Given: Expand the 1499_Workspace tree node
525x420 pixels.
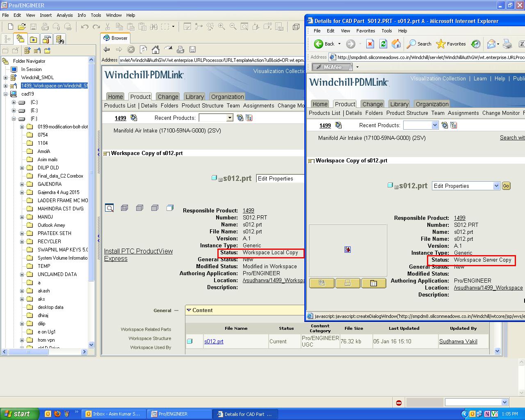Looking at the screenshot, I should pos(6,86).
